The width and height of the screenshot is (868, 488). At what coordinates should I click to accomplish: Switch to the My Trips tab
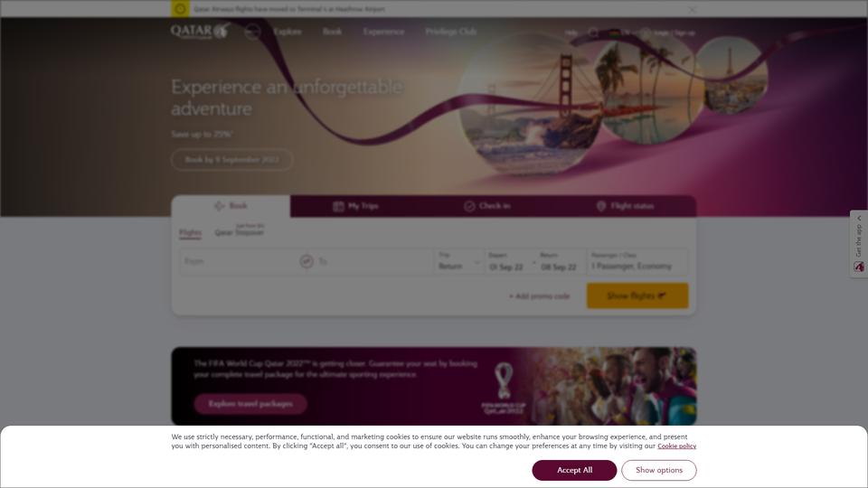click(x=356, y=206)
